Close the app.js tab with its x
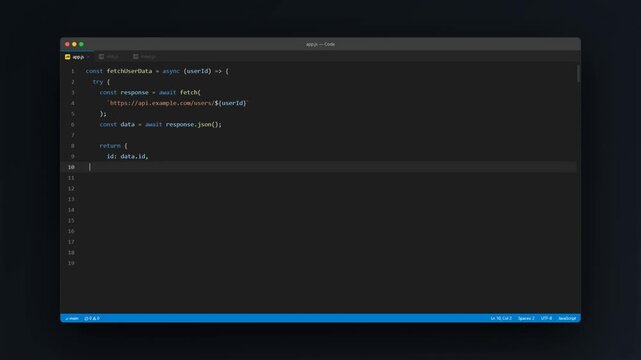 point(88,57)
